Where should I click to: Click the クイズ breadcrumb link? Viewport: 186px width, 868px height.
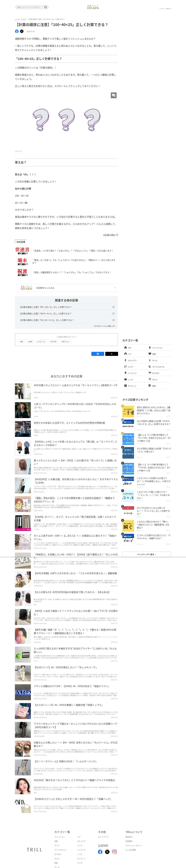pyautogui.click(x=23, y=19)
